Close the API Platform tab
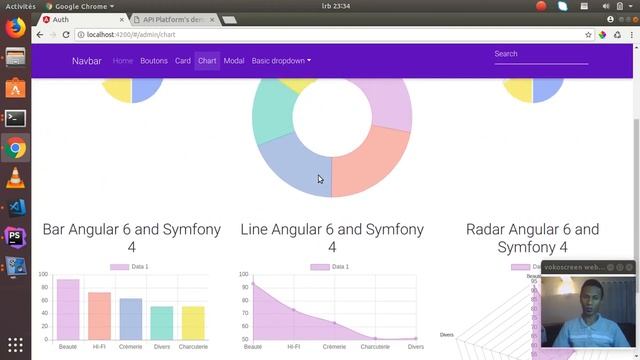The image size is (640, 360). click(212, 20)
